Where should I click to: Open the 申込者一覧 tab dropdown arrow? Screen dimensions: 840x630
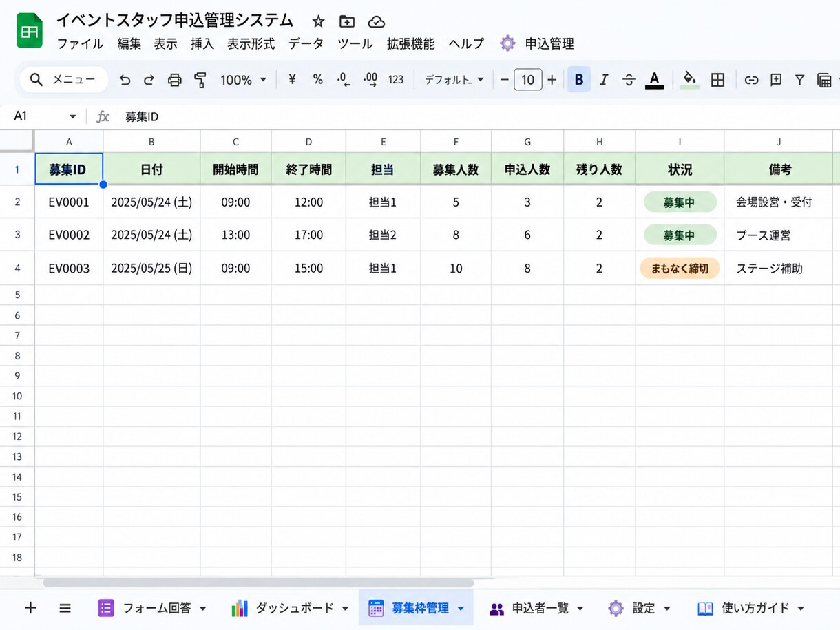(x=580, y=608)
